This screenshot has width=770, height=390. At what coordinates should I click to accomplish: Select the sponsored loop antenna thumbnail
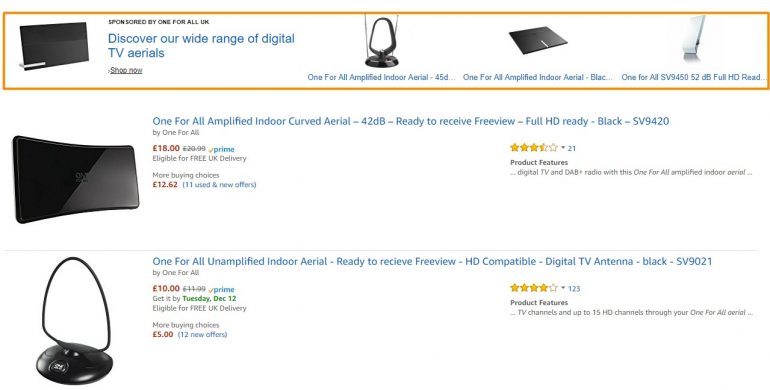click(x=382, y=41)
